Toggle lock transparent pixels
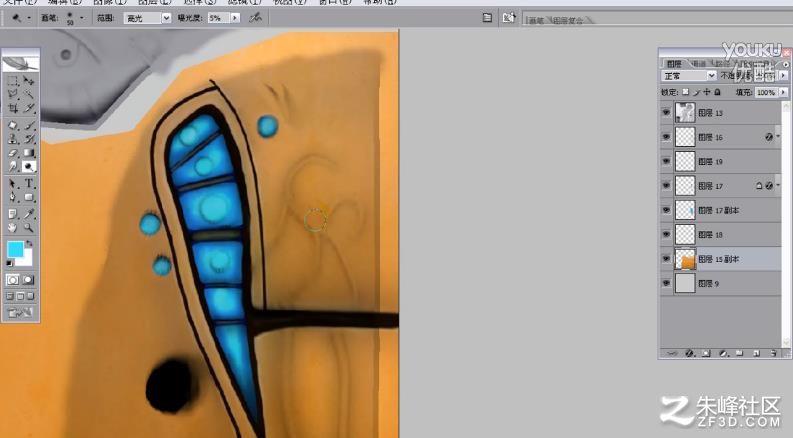The height and width of the screenshot is (438, 793). pos(685,92)
